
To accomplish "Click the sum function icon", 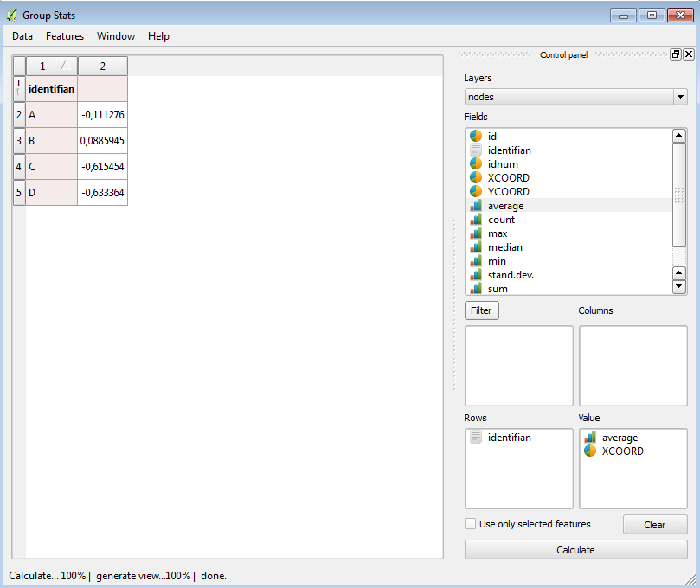I will tap(475, 288).
